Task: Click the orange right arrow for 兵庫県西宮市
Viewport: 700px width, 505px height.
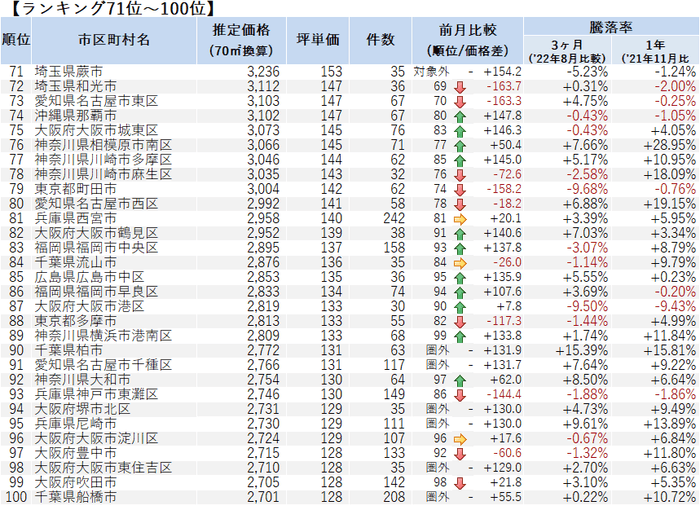Action: point(460,219)
